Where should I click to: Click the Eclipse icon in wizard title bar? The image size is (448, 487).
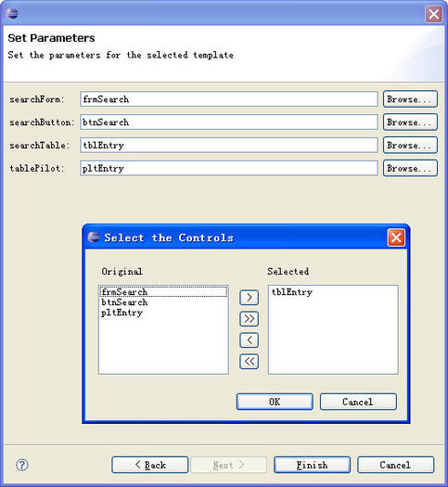[x=12, y=13]
